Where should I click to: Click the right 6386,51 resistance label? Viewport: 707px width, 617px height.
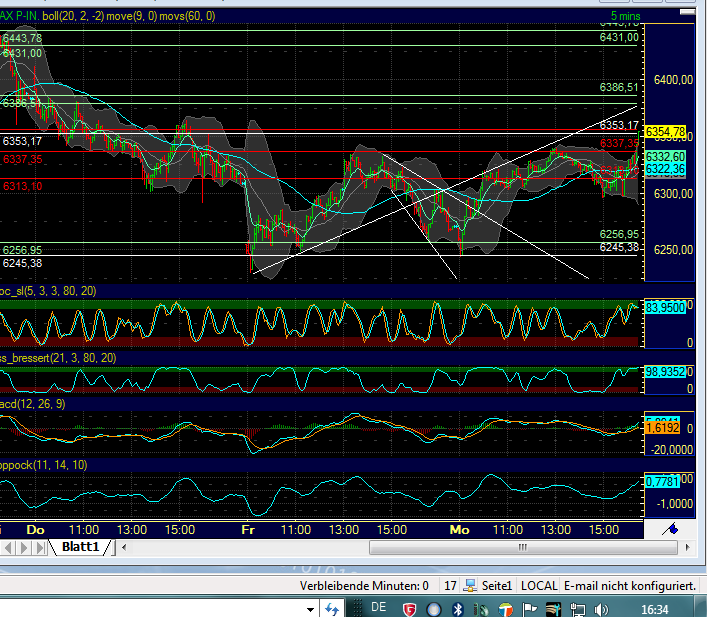coord(619,87)
